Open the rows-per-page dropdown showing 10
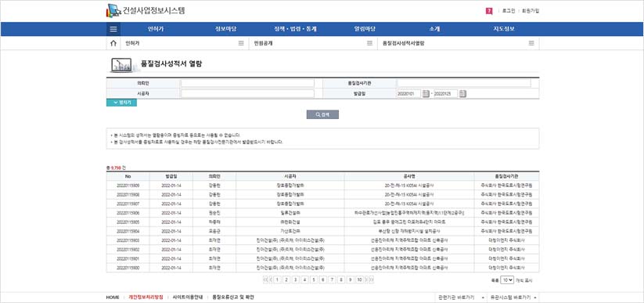 coord(507,280)
